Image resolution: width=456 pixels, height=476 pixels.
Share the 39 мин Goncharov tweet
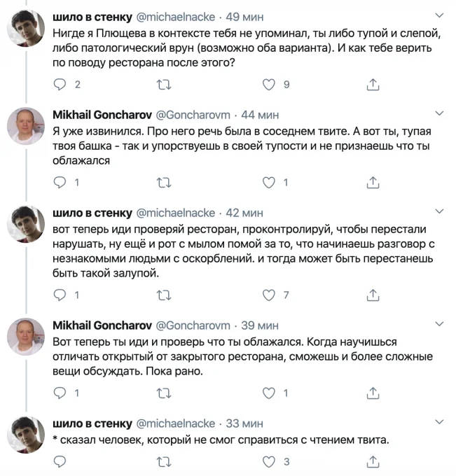pos(373,393)
